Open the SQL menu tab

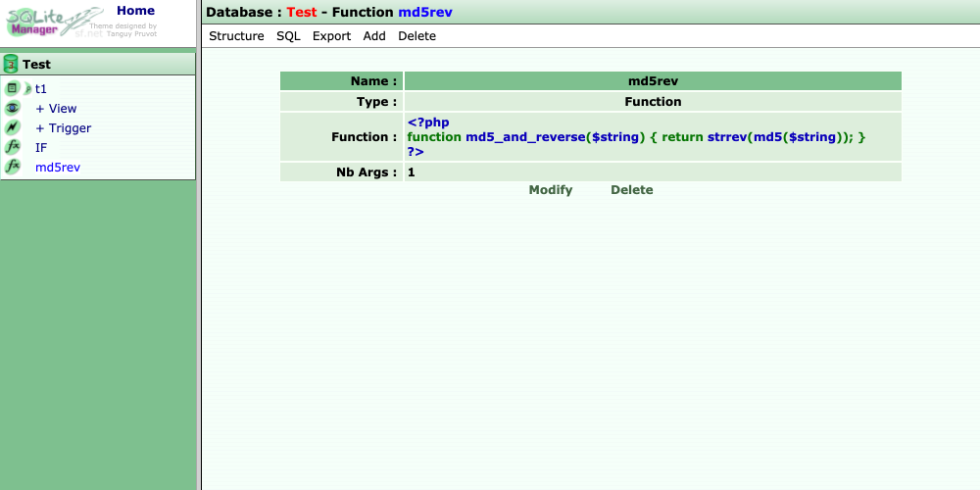click(x=289, y=36)
